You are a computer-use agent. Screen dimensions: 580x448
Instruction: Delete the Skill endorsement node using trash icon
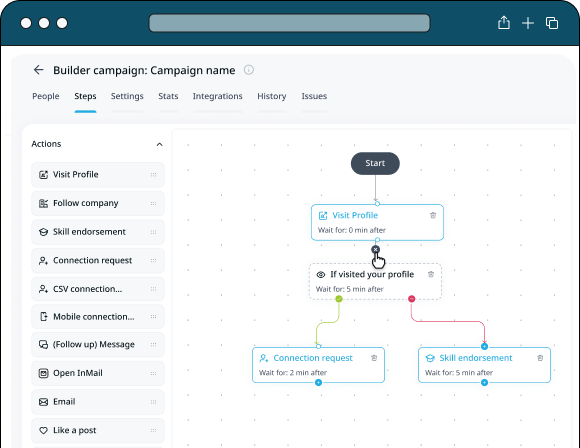(x=540, y=358)
